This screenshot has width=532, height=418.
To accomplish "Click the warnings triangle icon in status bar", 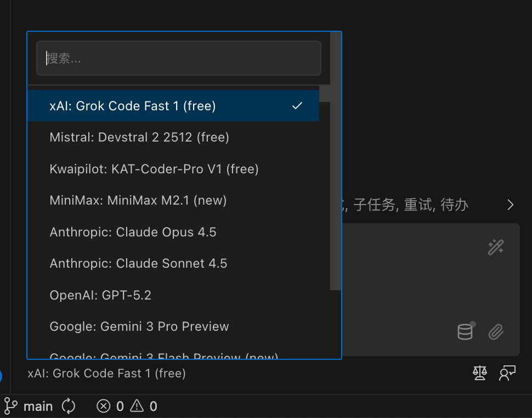I will point(137,406).
